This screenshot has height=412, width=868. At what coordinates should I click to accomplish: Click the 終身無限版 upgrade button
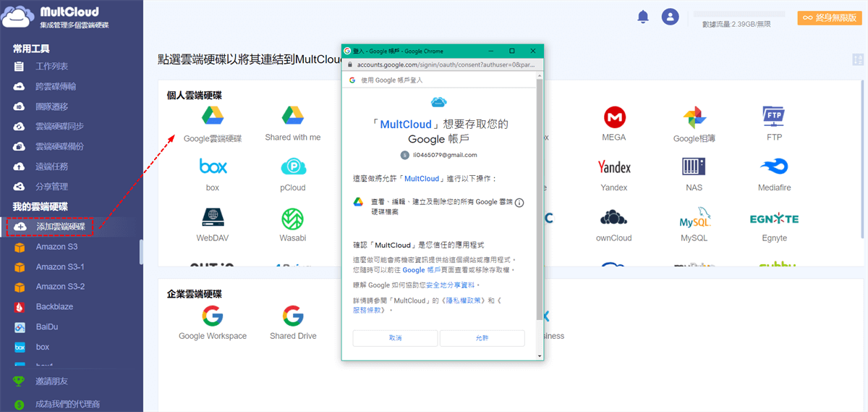830,17
